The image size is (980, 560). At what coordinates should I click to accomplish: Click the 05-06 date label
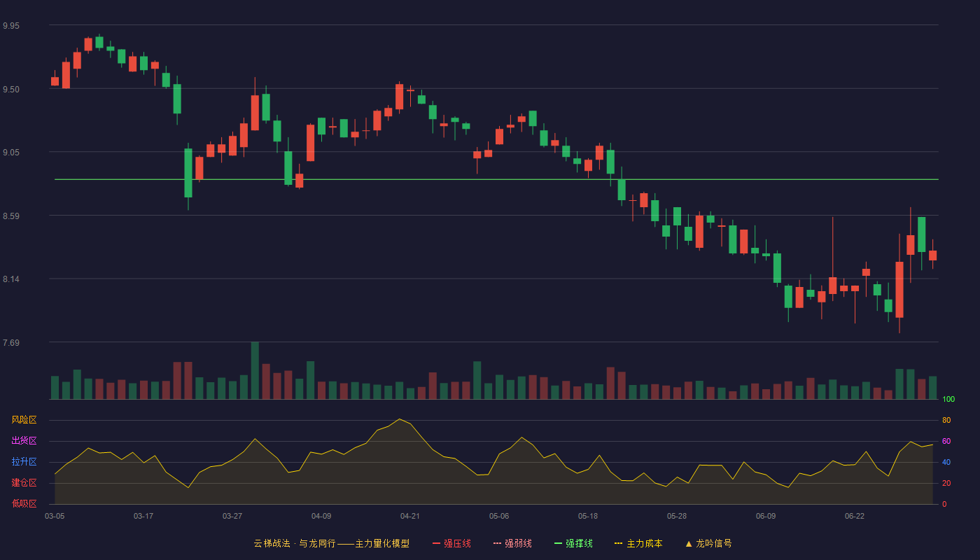click(499, 516)
